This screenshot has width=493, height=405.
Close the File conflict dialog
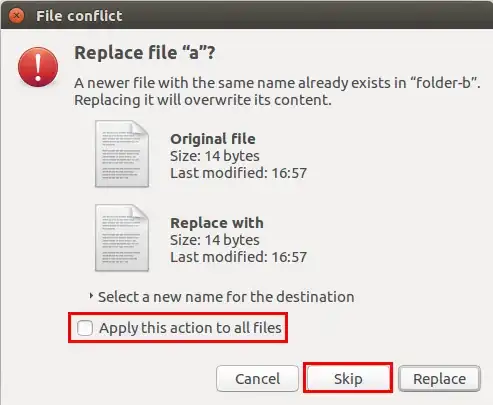[16, 16]
